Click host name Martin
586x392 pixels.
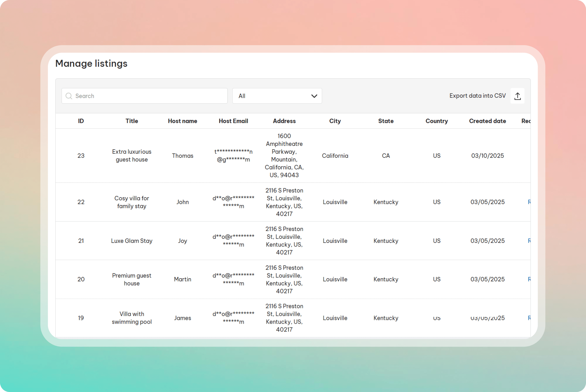(x=182, y=279)
